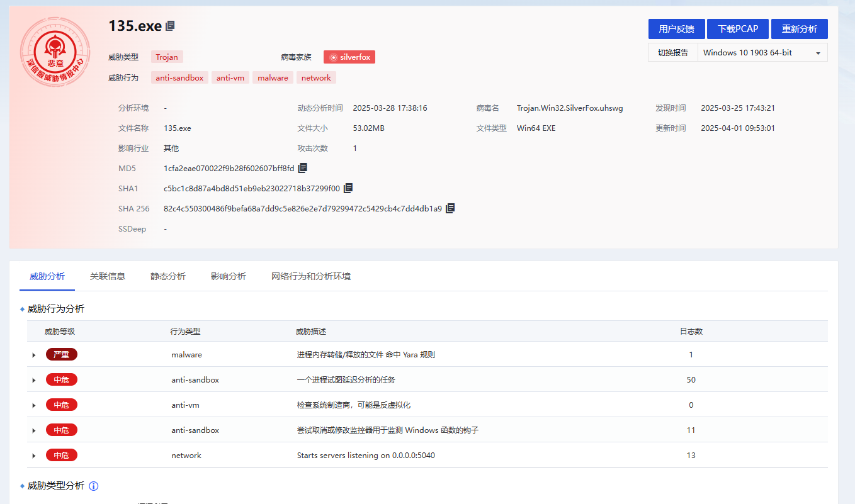
Task: Click the 下载PCAP button
Action: (x=737, y=28)
